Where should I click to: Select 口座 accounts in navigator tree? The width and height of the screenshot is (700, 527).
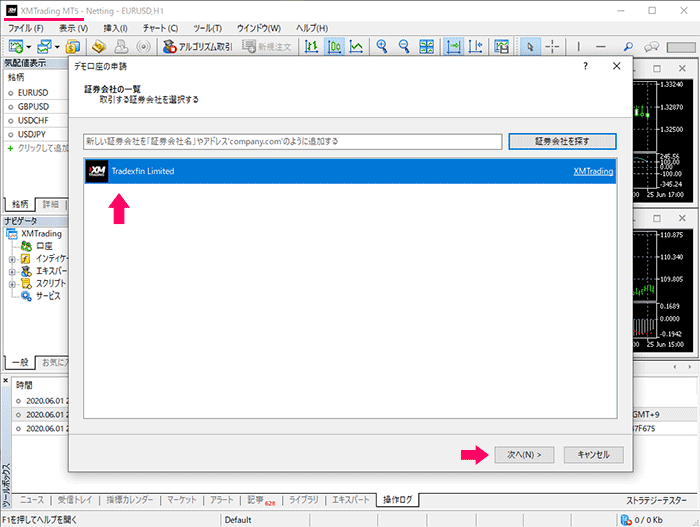[x=44, y=246]
